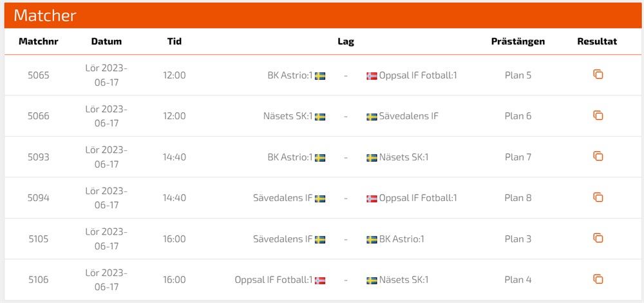644x303 pixels.
Task: Click Plan 5 pitch for match 5065
Action: tap(518, 75)
